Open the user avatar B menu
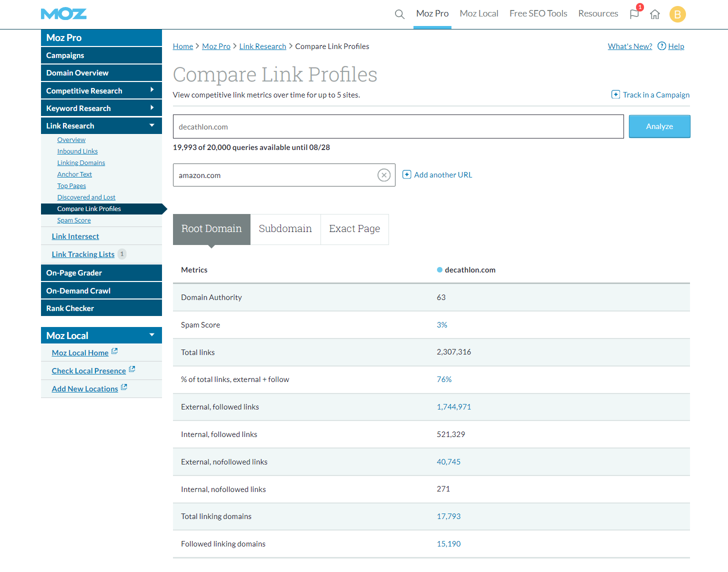The width and height of the screenshot is (728, 572). pyautogui.click(x=677, y=14)
